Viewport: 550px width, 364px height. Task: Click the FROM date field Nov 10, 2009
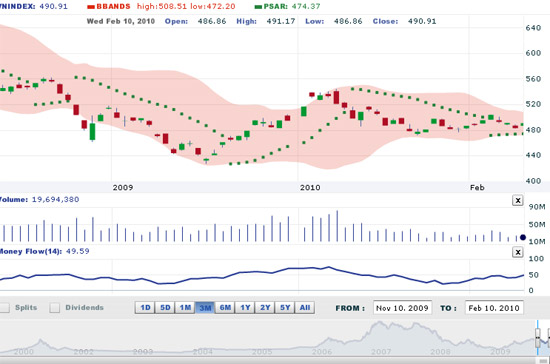[x=402, y=308]
